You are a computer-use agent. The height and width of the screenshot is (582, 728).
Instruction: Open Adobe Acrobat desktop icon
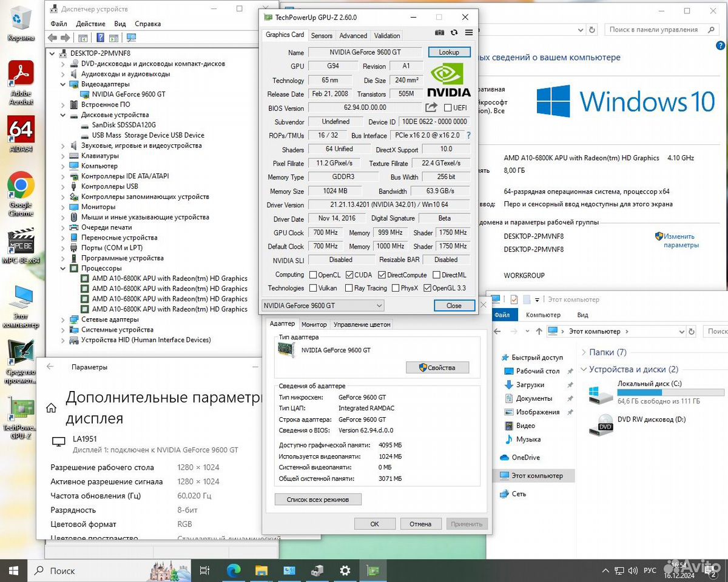(x=21, y=83)
